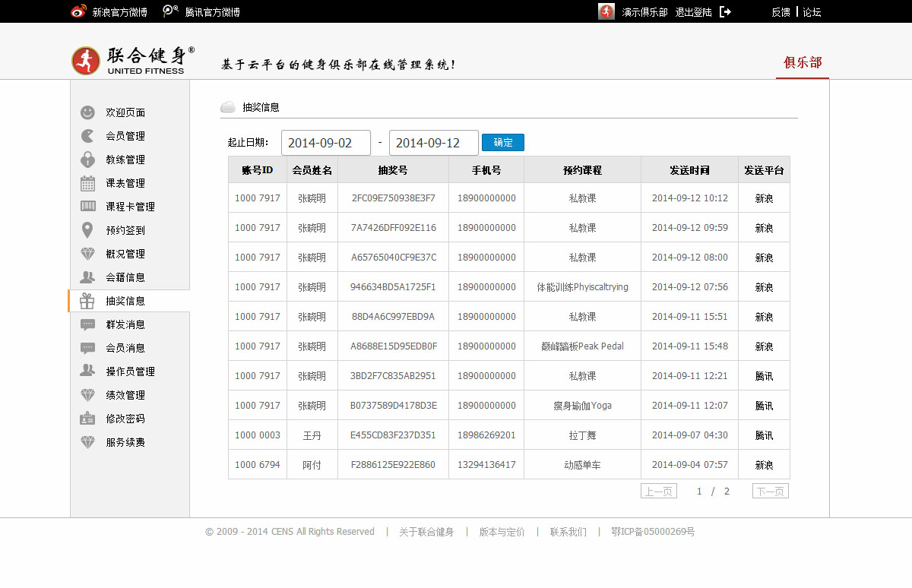The height and width of the screenshot is (588, 912).
Task: Select the location pin icon for 预约签到
Action: point(87,230)
